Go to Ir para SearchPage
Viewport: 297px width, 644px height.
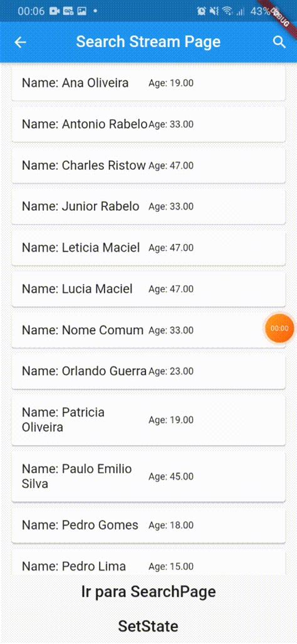tap(148, 592)
